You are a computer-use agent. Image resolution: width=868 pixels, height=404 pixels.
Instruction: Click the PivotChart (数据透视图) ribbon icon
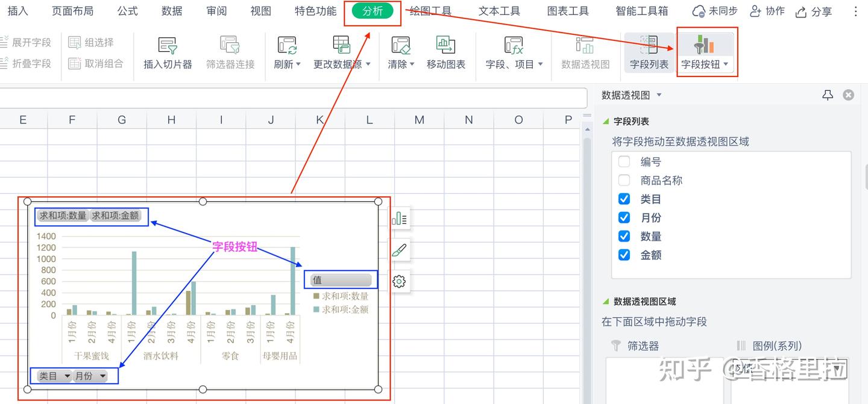[x=585, y=45]
